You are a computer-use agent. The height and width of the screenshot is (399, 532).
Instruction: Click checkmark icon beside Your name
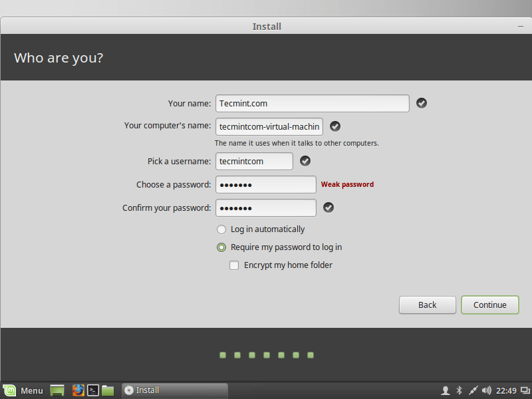click(422, 103)
